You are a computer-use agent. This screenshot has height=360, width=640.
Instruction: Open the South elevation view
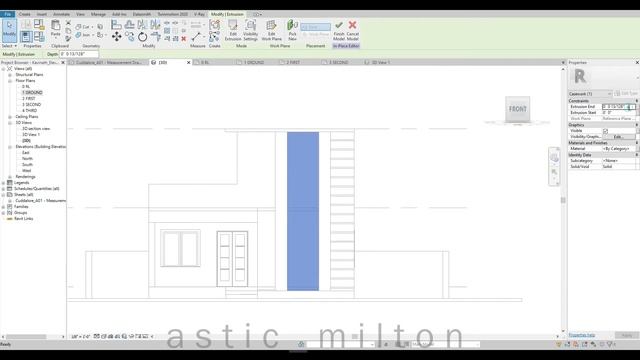pyautogui.click(x=27, y=165)
